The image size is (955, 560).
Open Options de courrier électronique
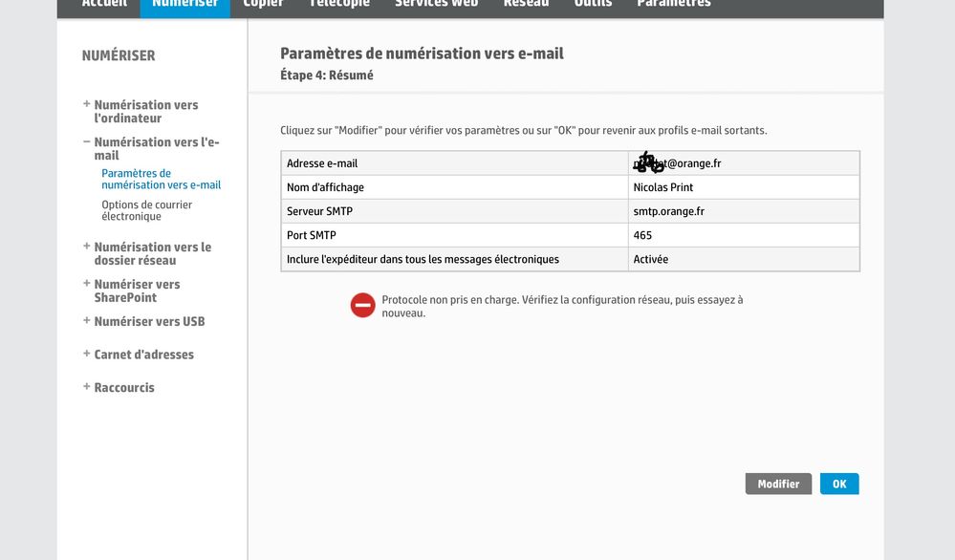146,210
